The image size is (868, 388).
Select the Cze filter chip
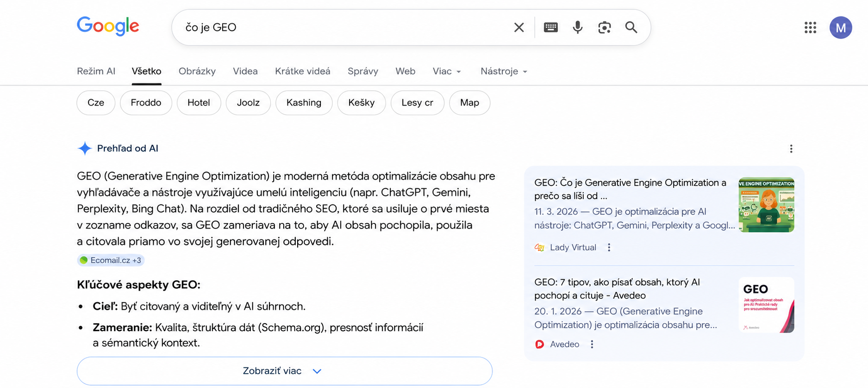(96, 103)
